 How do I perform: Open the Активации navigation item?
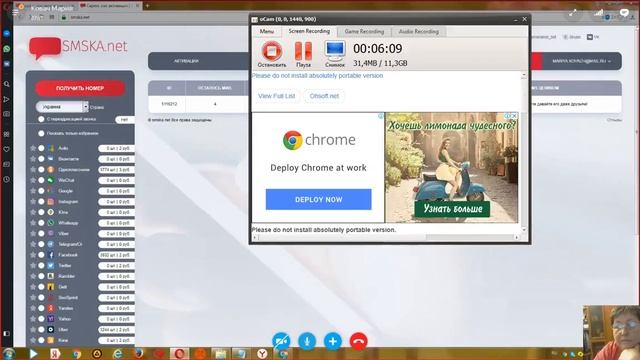pyautogui.click(x=186, y=61)
